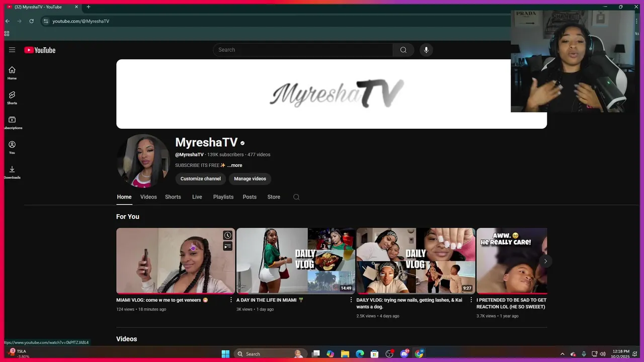The height and width of the screenshot is (362, 644).
Task: Open the site information icon in address bar
Action: click(46, 21)
